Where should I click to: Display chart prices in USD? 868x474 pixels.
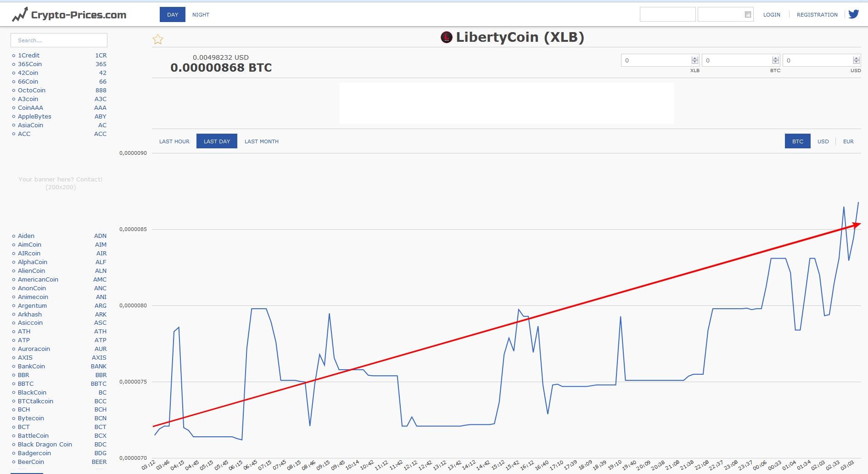click(823, 141)
